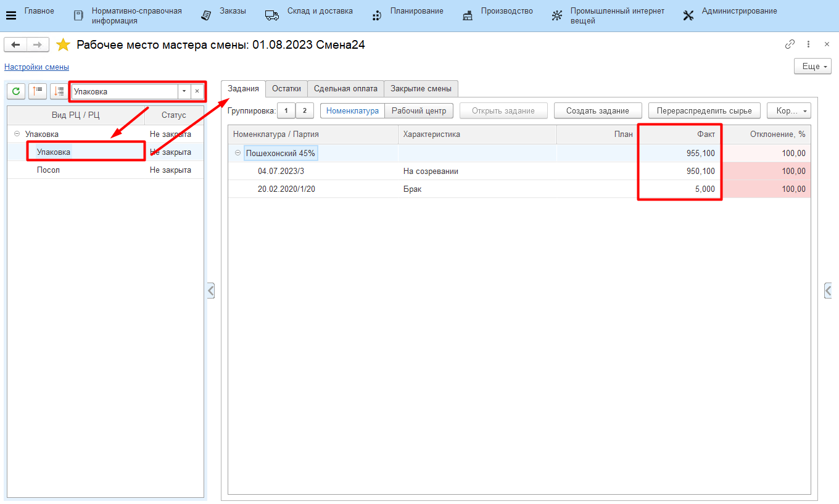
Task: Add page to favorites with star icon
Action: point(63,45)
